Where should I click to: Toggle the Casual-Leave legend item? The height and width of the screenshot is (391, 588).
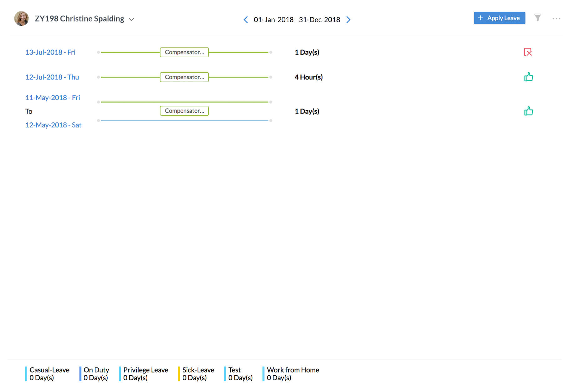point(49,373)
